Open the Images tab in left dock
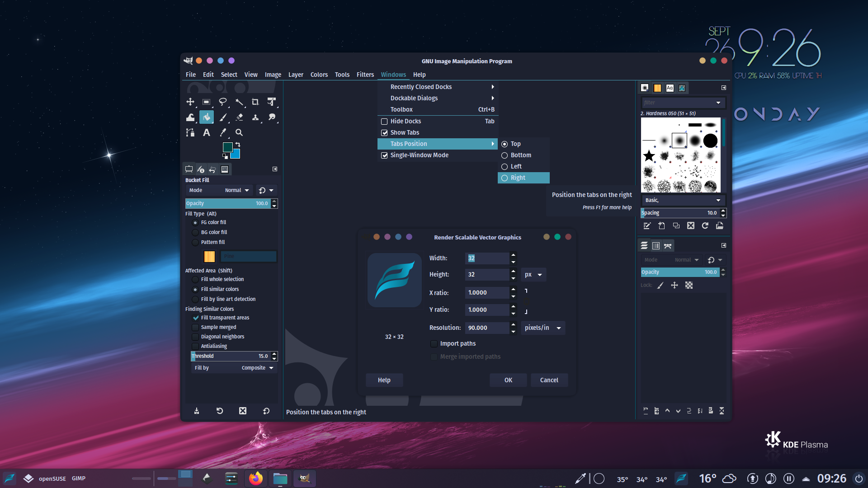 (225, 169)
